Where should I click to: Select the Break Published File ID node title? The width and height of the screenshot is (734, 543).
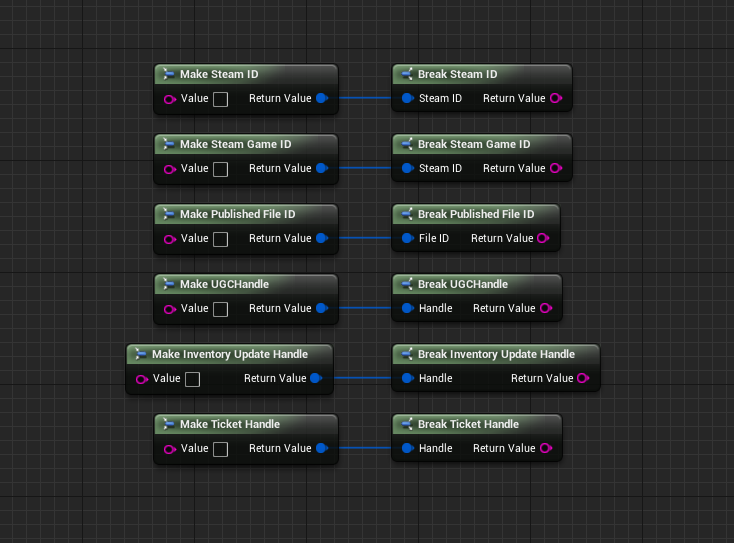[x=476, y=214]
